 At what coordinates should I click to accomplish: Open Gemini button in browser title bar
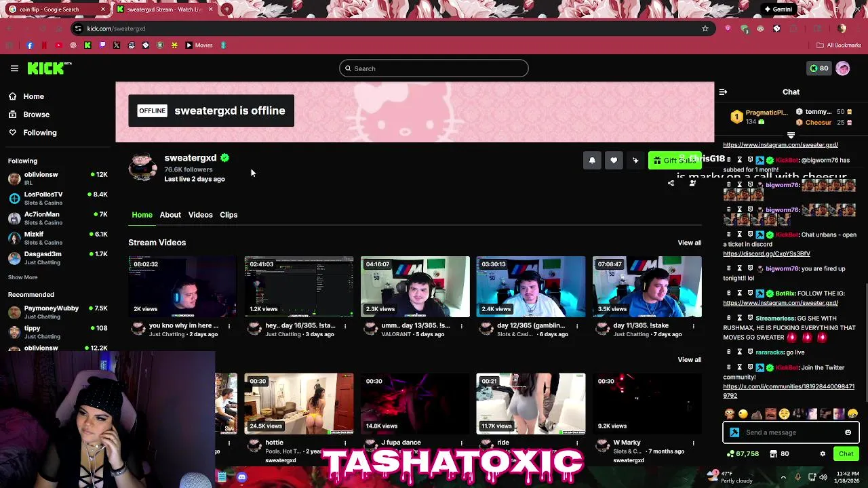[x=777, y=9]
